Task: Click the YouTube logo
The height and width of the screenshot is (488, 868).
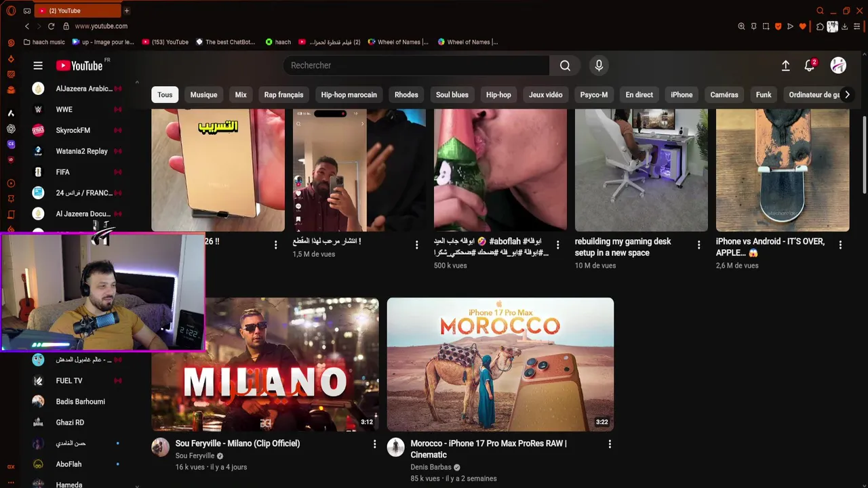Action: point(79,66)
